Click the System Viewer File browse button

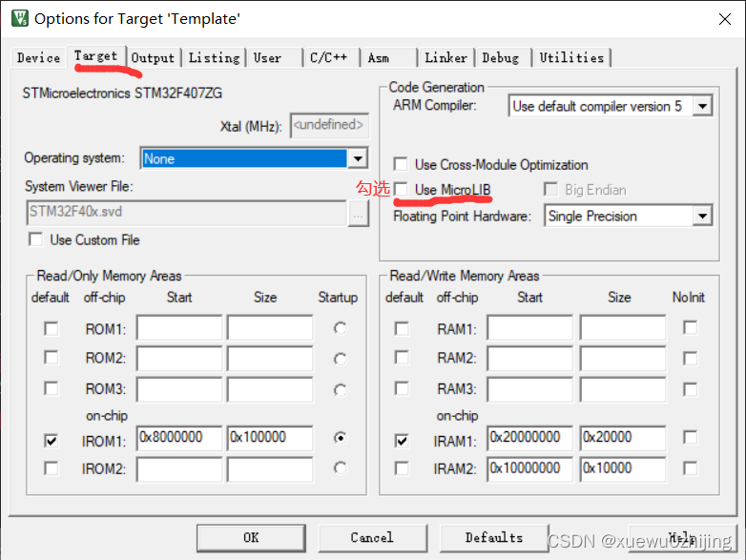(359, 214)
